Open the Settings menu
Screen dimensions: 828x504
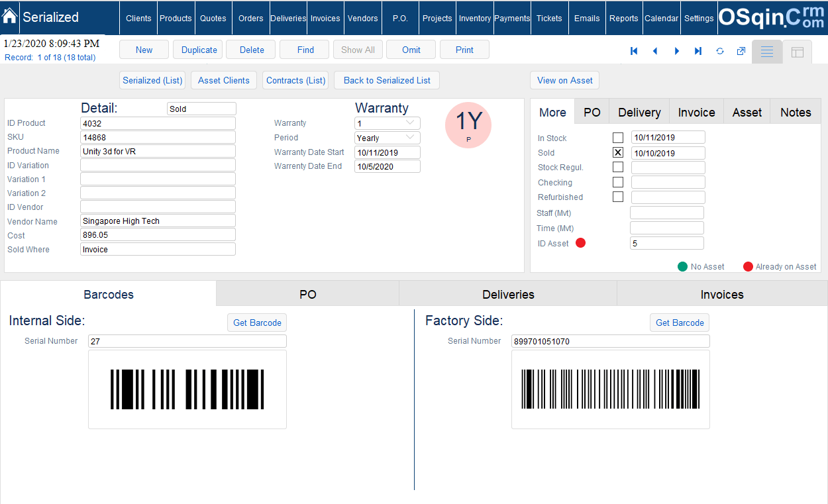coord(699,18)
